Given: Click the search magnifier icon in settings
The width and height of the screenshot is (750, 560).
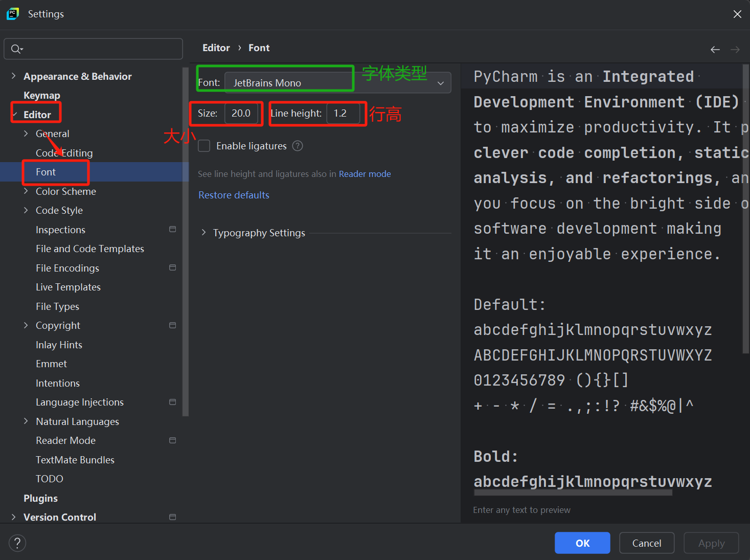Looking at the screenshot, I should tap(16, 49).
